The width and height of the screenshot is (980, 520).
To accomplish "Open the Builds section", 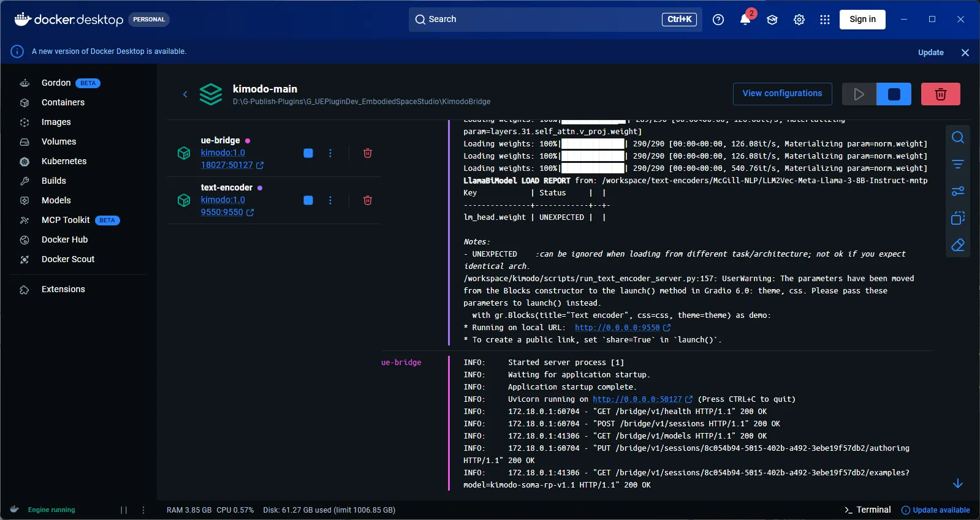I will coord(54,181).
